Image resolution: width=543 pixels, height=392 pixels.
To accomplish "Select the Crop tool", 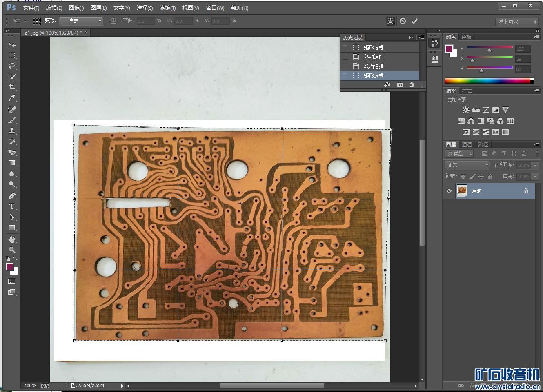I will click(12, 87).
